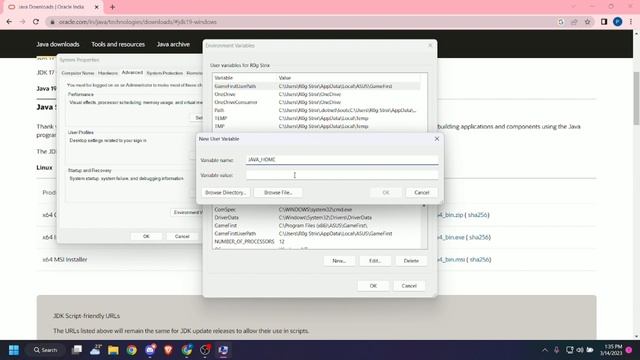
Task: Click New under system variables
Action: 339,260
